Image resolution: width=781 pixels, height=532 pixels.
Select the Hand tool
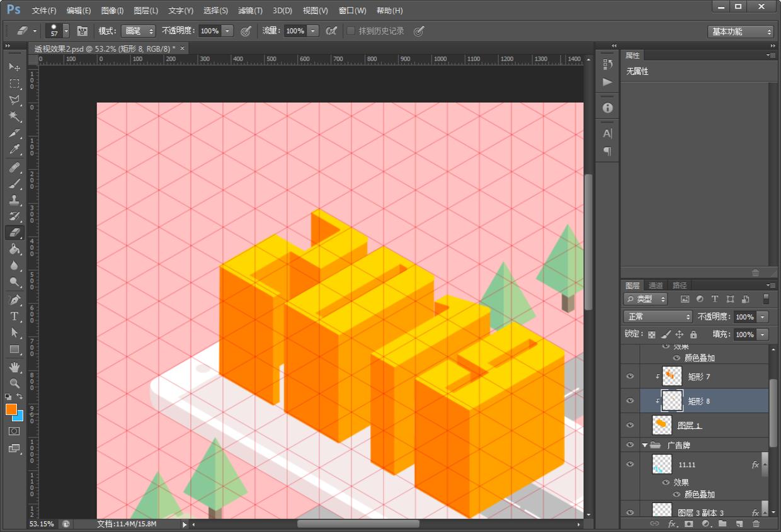coord(14,366)
